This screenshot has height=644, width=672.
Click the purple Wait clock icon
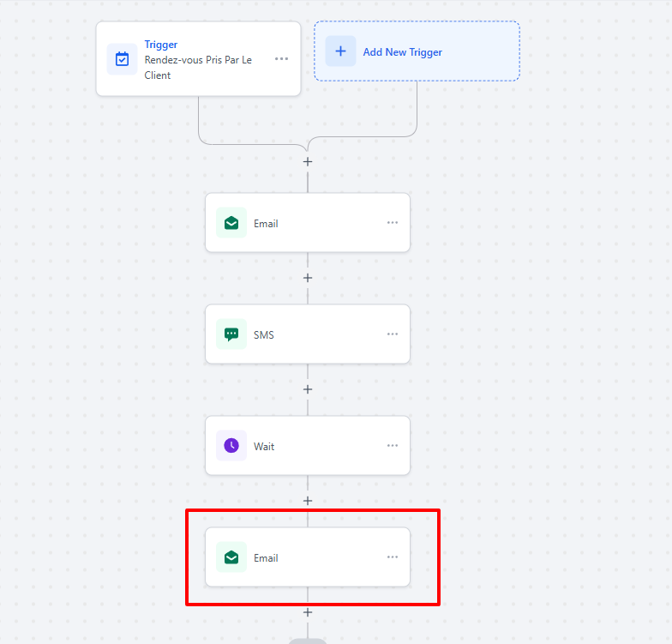[x=231, y=446]
